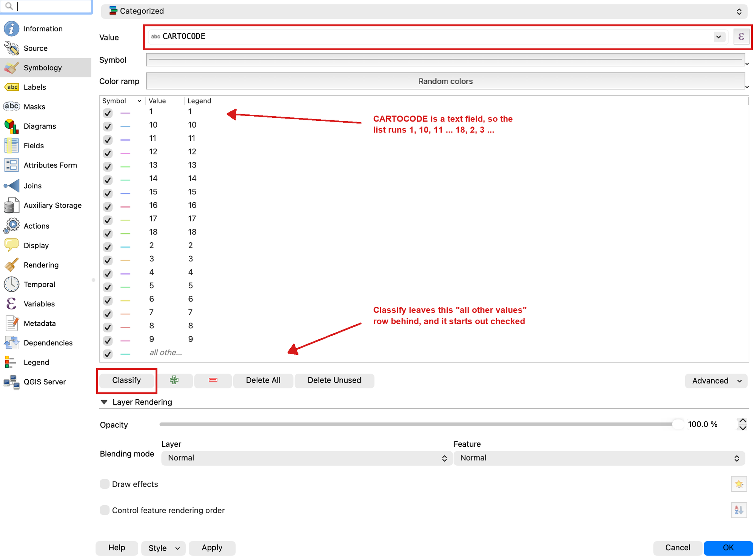Open draw effects star customize icon
This screenshot has height=560, width=755.
tap(739, 484)
